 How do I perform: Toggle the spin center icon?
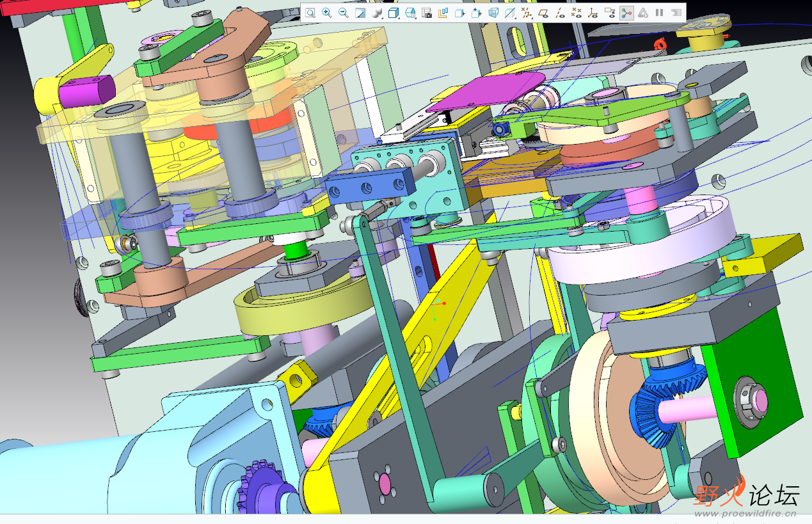tap(626, 13)
